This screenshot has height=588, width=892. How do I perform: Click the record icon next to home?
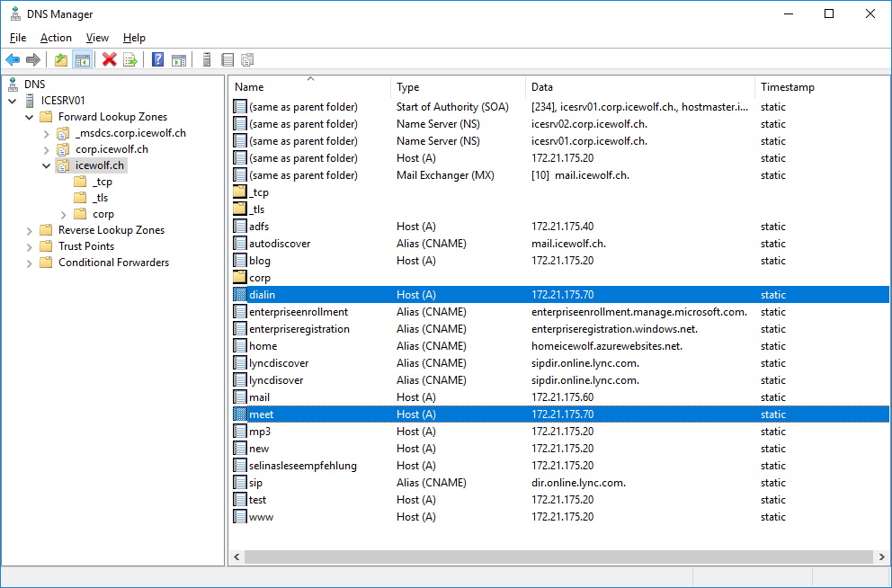(x=240, y=346)
